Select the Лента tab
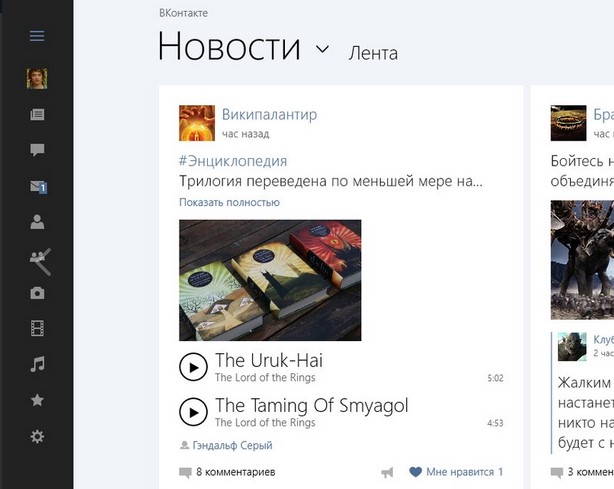The width and height of the screenshot is (614, 489). pyautogui.click(x=373, y=54)
